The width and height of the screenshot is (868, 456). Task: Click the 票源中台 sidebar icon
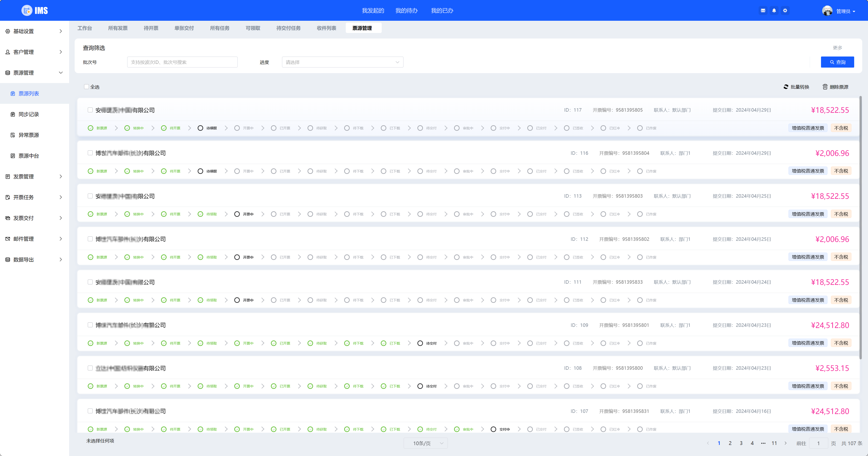pos(13,156)
